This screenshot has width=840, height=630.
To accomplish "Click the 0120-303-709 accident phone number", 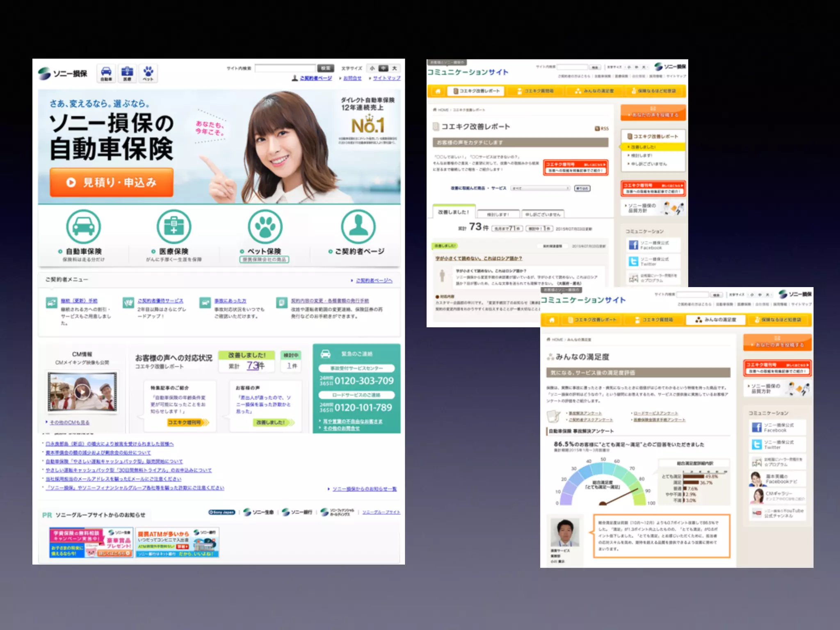I will [x=363, y=381].
